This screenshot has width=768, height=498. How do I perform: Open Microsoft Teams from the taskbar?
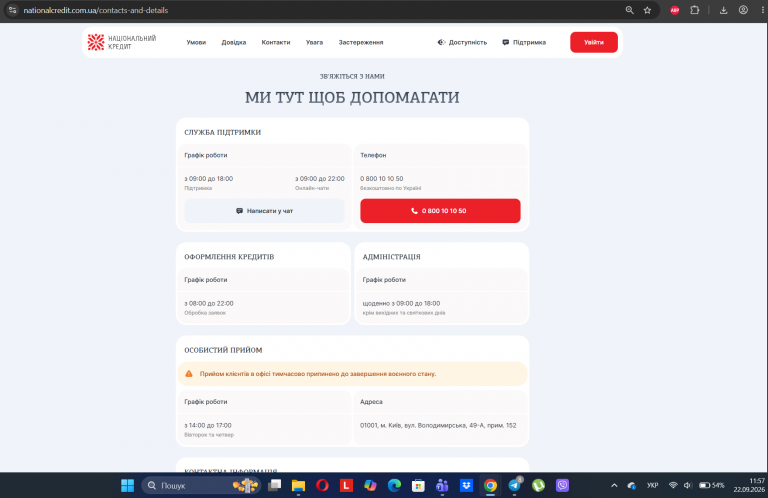coord(442,485)
